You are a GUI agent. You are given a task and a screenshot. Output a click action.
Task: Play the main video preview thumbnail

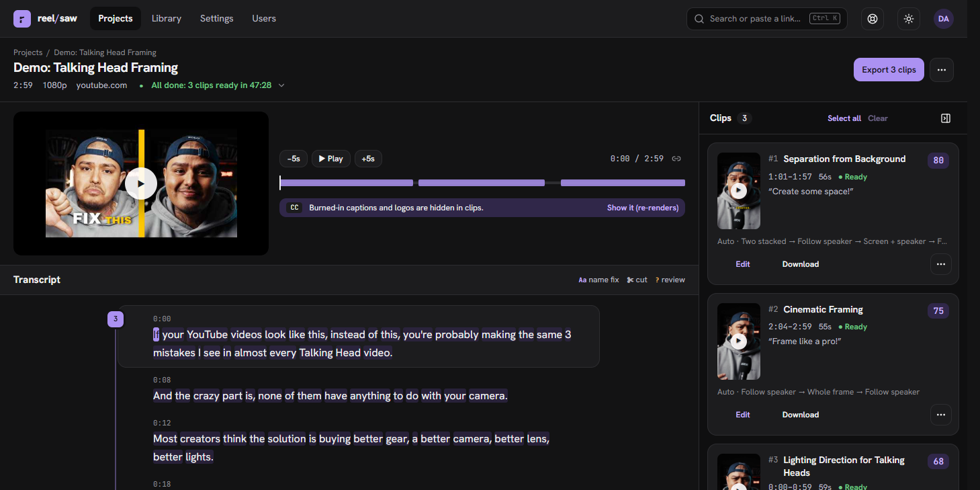click(141, 183)
